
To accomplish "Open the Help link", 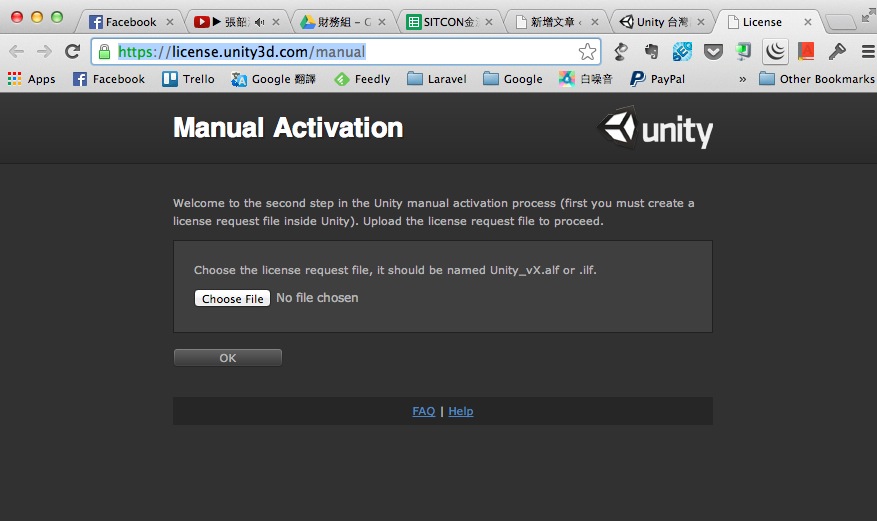I will click(461, 411).
